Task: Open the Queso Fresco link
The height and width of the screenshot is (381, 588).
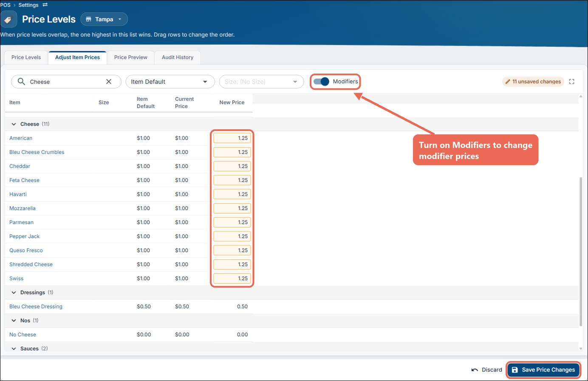Action: [26, 250]
